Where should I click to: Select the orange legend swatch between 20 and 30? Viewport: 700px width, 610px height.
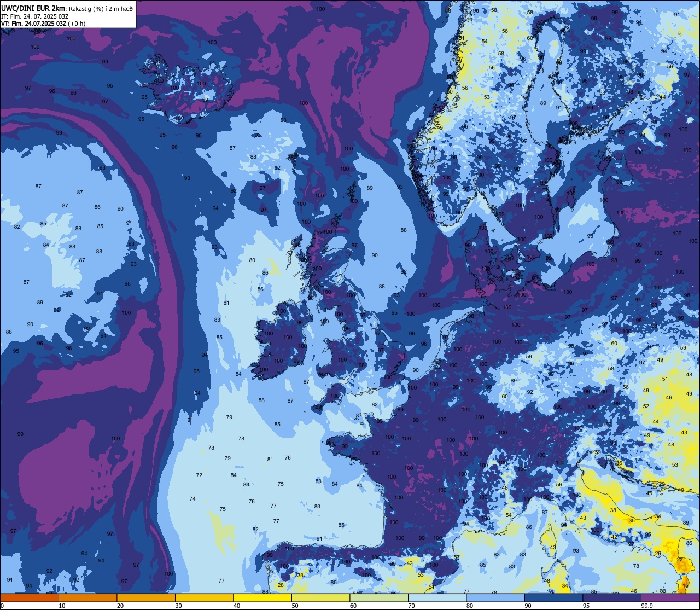click(x=146, y=597)
